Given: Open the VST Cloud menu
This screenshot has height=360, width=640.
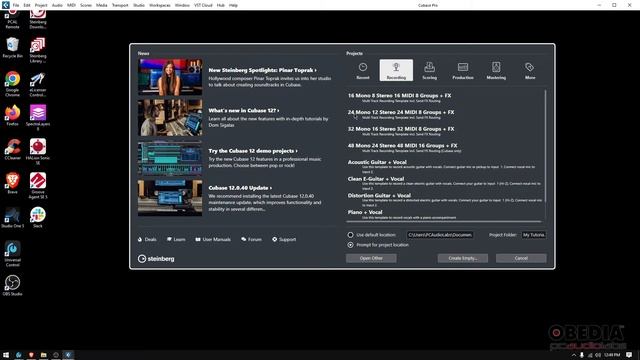Looking at the screenshot, I should click(203, 5).
